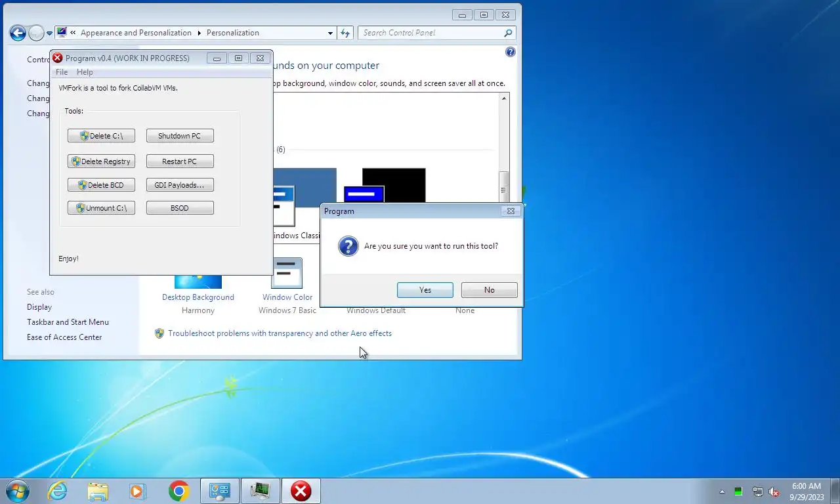Open the Window Color settings link
This screenshot has width=840, height=504.
(x=287, y=297)
